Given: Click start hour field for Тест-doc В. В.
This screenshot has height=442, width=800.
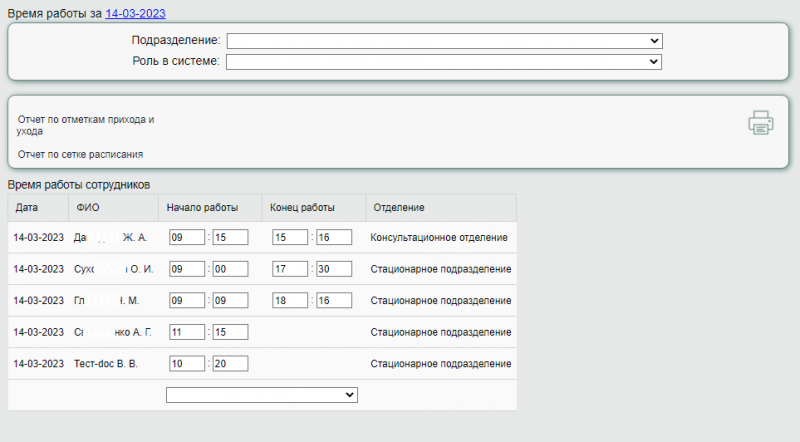Looking at the screenshot, I should 187,363.
